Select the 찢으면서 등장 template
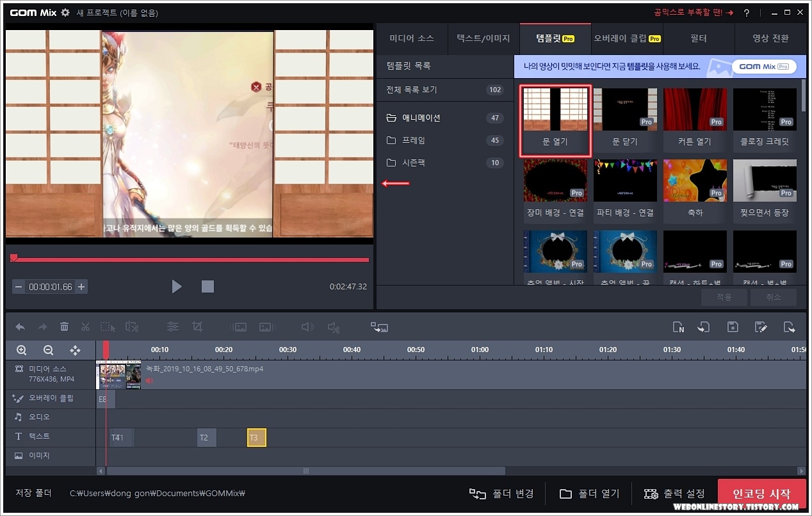Viewport: 812px width, 516px height. coord(765,191)
